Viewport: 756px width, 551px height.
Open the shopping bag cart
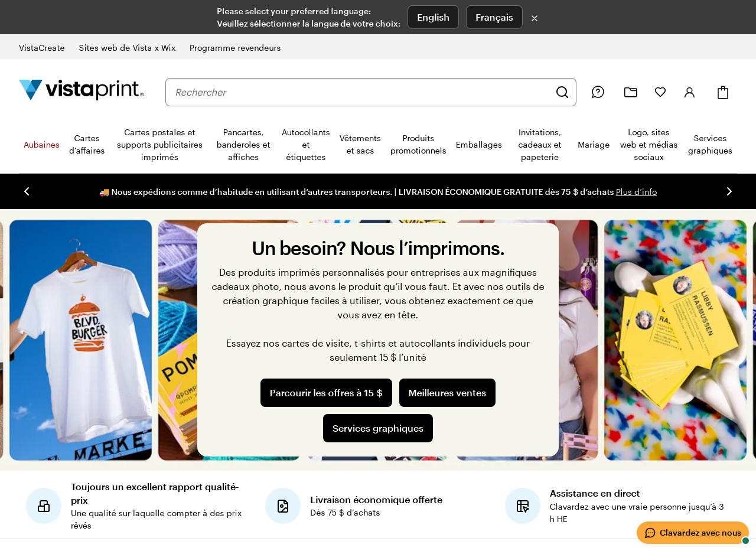[x=722, y=92]
